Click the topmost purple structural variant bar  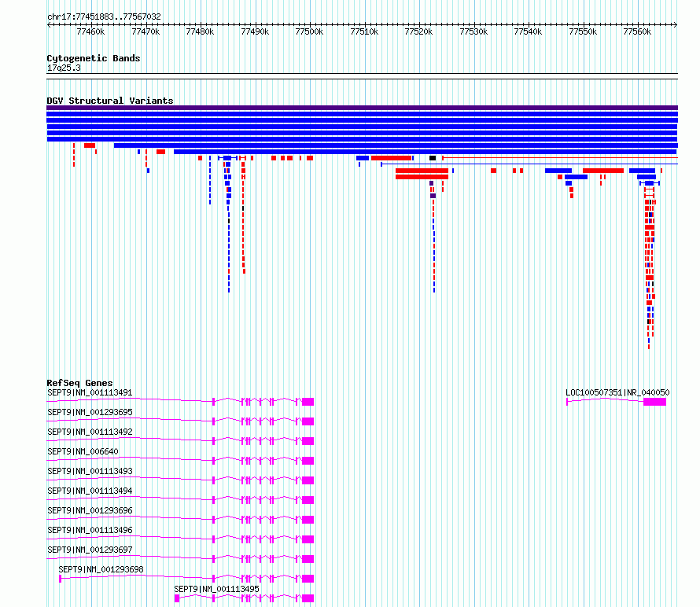pyautogui.click(x=362, y=108)
